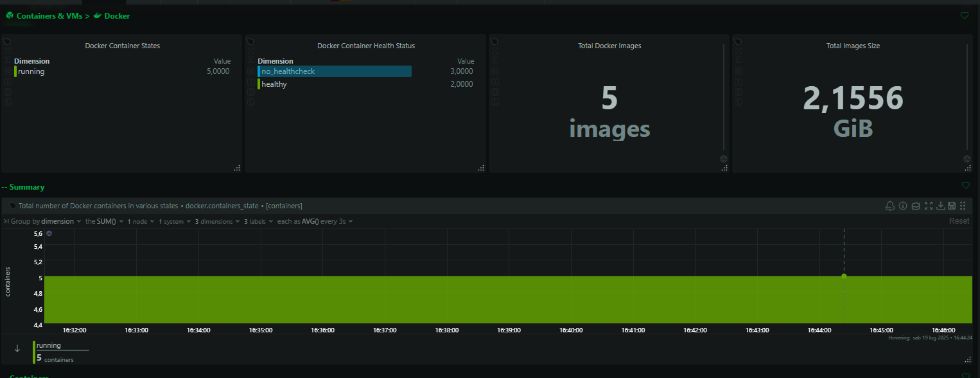Click the Total Docker Images card scrollbar
This screenshot has width=980, height=378.
724,96
